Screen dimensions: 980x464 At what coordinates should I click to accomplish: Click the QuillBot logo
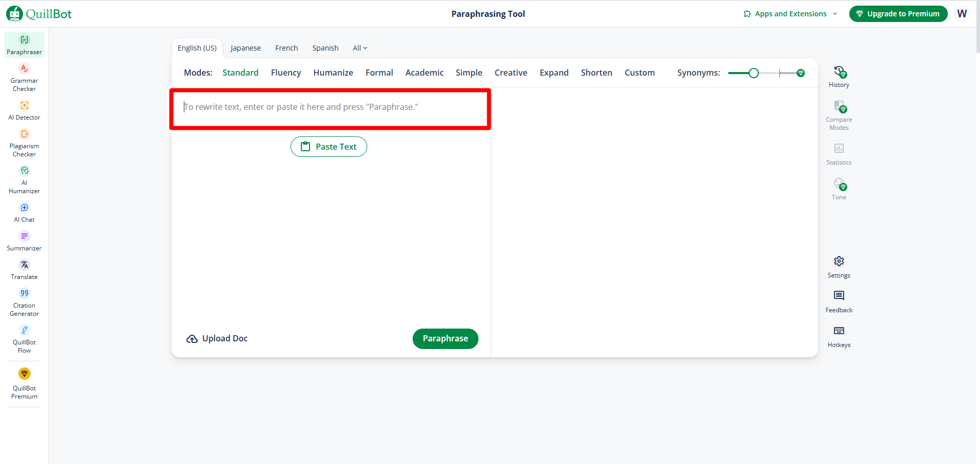coord(39,14)
